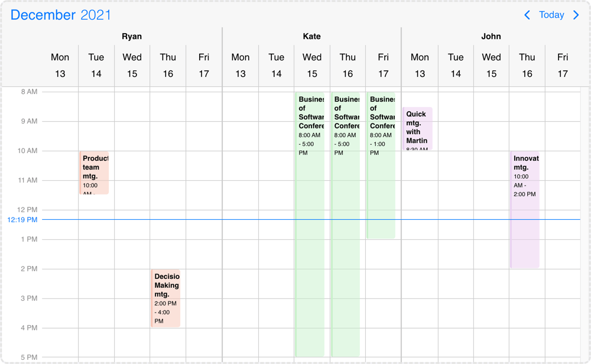Click Kate's Tue 14 day header
This screenshot has width=591, height=364.
click(x=276, y=65)
